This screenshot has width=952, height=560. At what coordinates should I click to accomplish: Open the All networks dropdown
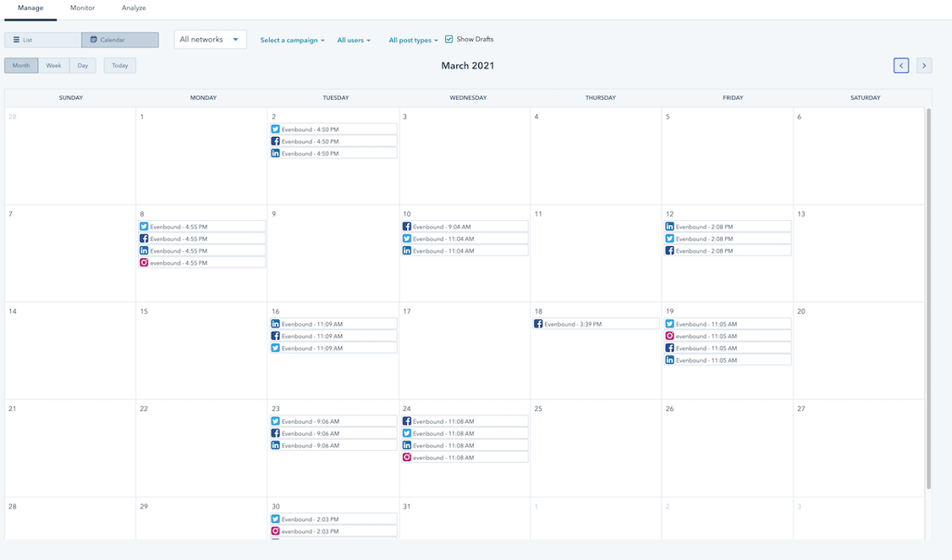tap(210, 40)
